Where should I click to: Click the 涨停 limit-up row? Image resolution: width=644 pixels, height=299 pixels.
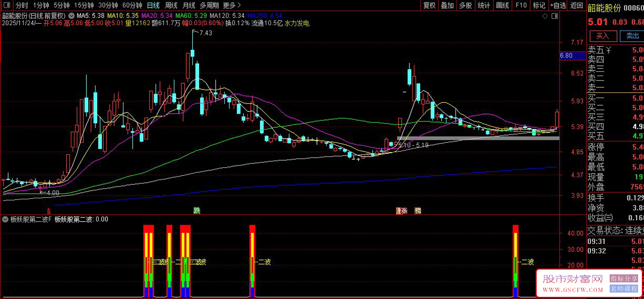(616, 147)
